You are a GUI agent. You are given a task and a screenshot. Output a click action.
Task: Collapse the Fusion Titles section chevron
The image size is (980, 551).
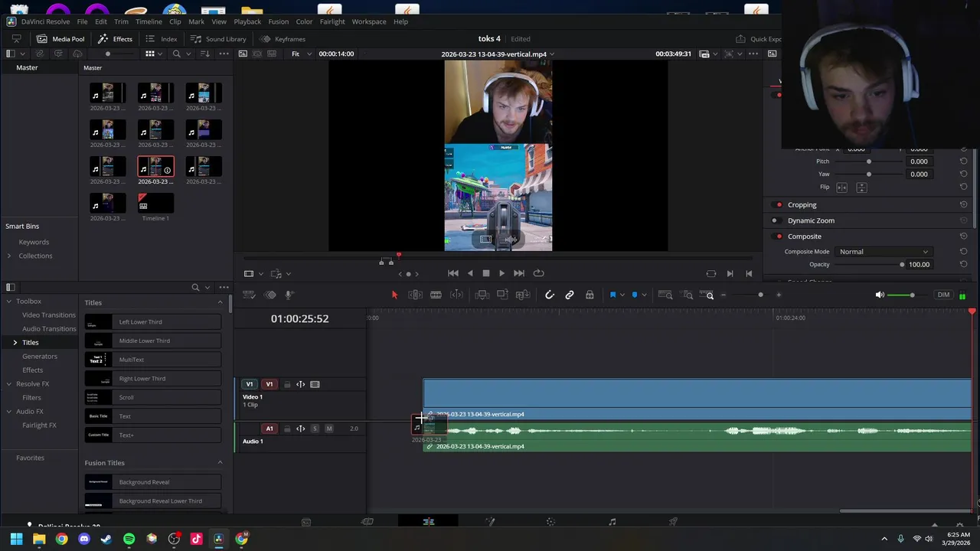click(220, 462)
